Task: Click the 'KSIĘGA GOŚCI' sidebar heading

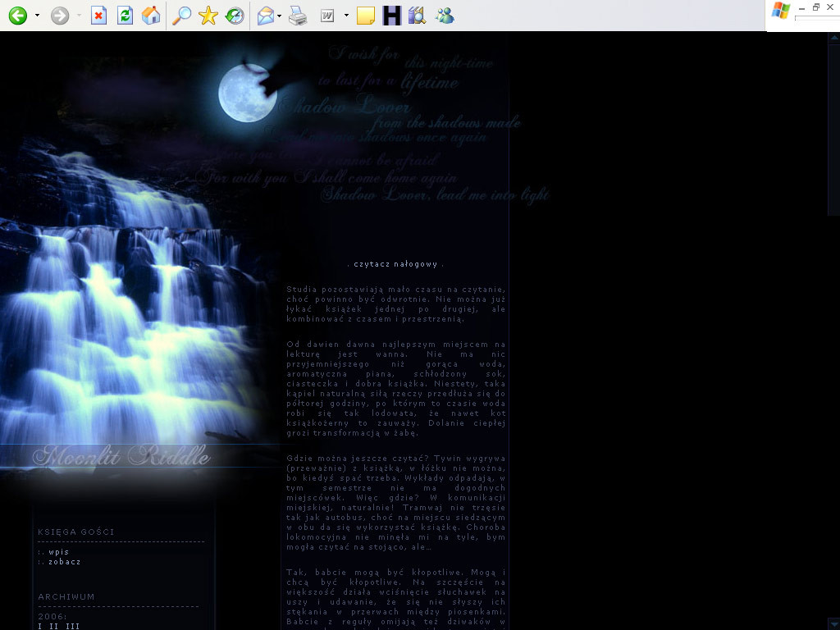Action: 76,532
